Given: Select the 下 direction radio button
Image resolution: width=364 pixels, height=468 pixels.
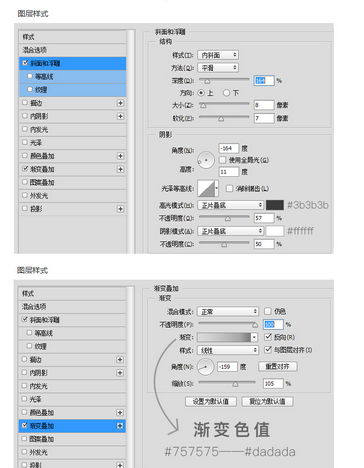Looking at the screenshot, I should 226,93.
